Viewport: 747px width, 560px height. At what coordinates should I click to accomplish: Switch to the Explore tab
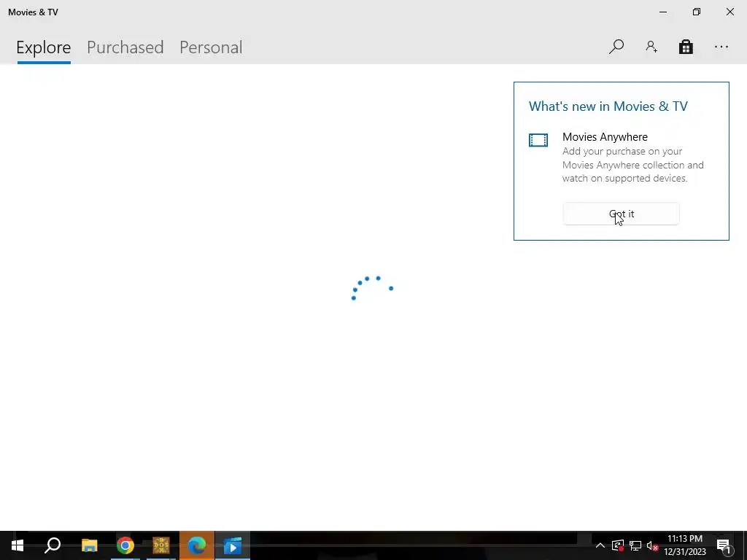43,47
